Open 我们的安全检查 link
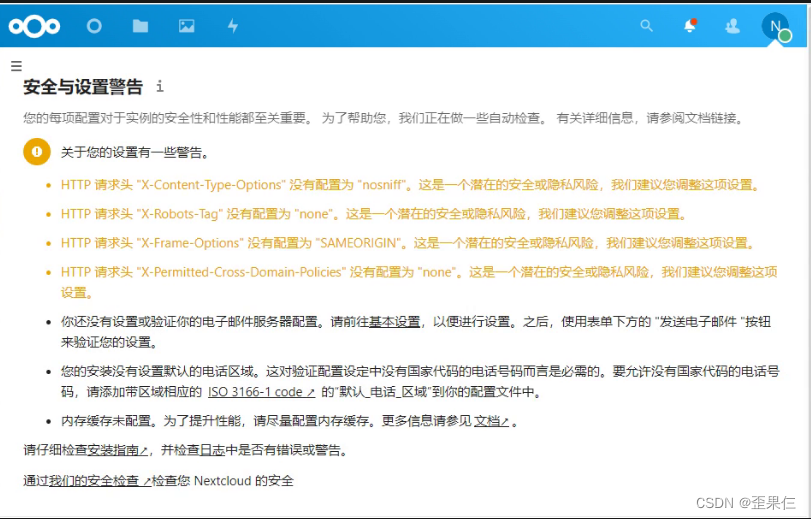The width and height of the screenshot is (811, 519). (100, 481)
